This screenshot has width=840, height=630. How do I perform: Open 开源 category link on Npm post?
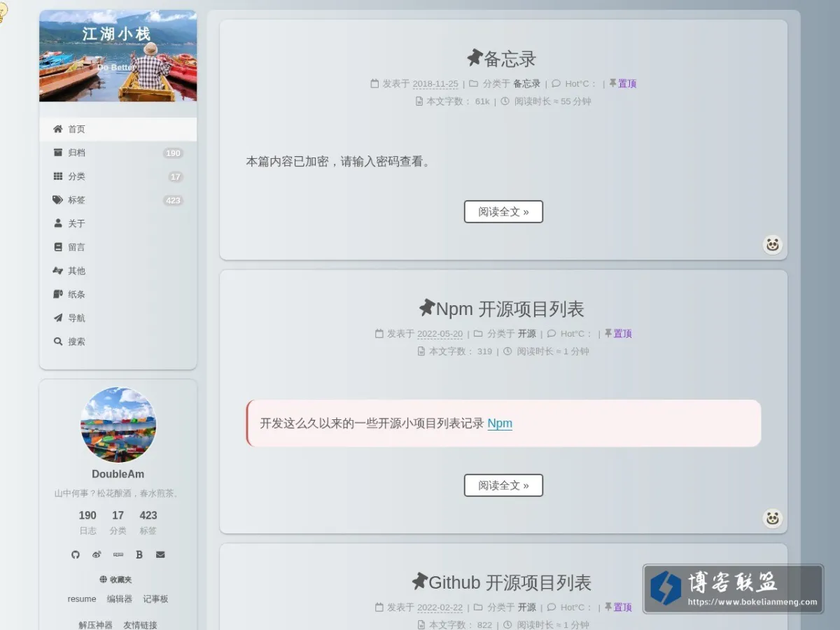(x=527, y=333)
